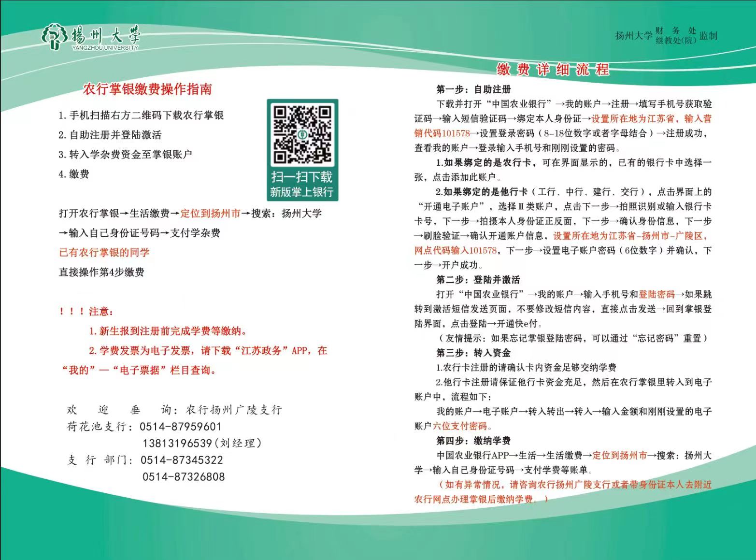Screen dimensions: 756x560
Task: Click the 第一步：自助注册 section heading
Action: (x=473, y=89)
